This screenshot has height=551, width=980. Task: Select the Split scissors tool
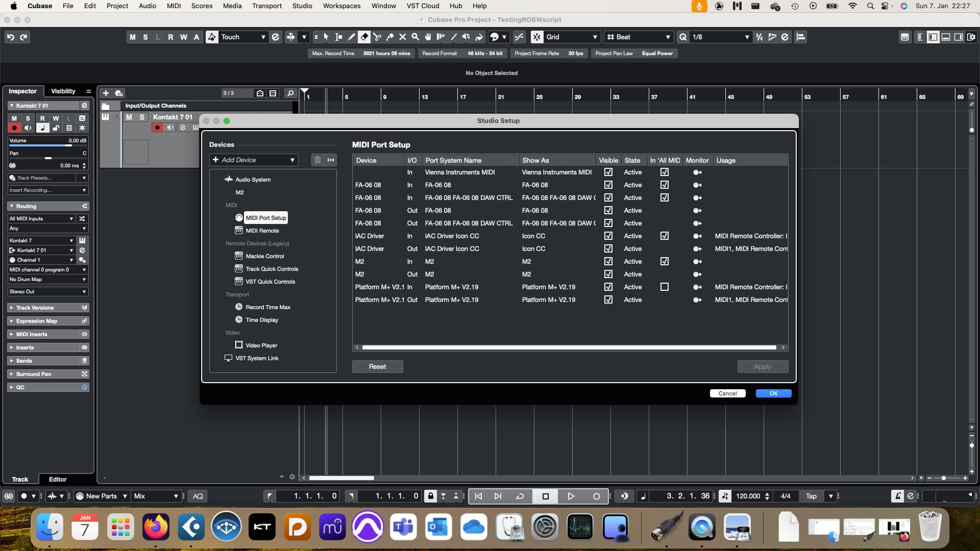tap(377, 37)
